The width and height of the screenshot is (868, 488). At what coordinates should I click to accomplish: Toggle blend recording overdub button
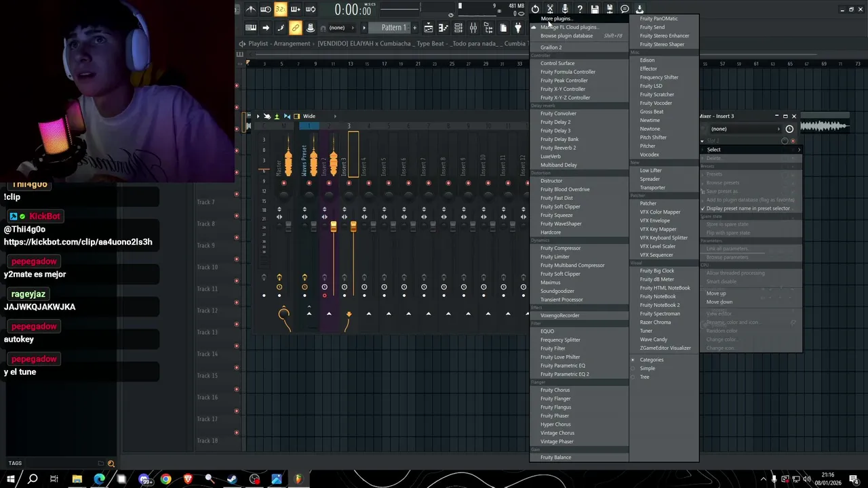(x=295, y=9)
